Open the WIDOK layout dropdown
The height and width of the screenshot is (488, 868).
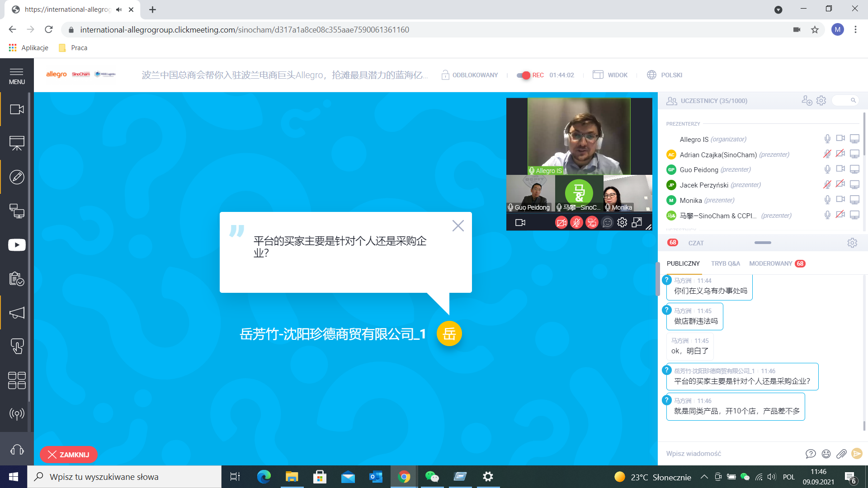[610, 75]
